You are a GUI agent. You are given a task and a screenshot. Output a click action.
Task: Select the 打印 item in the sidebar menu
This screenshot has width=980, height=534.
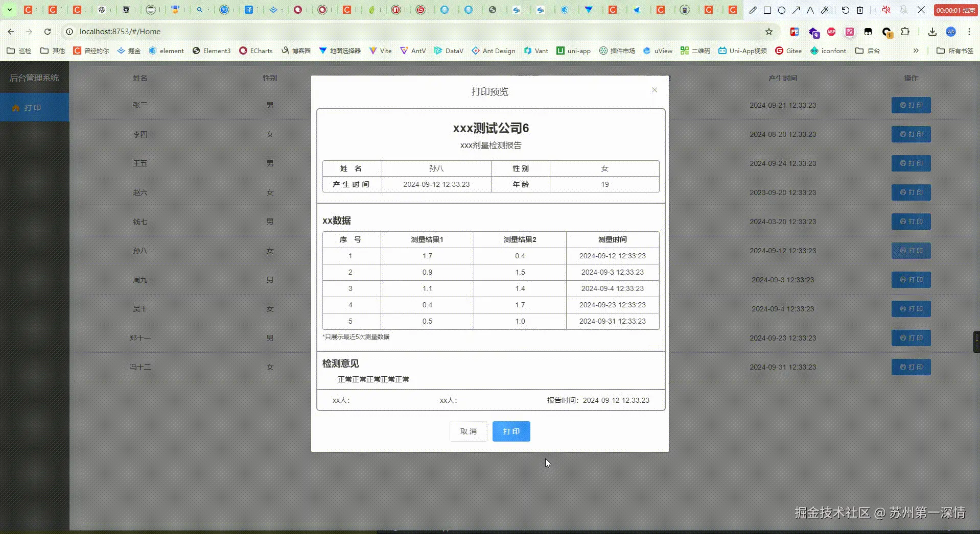click(32, 107)
